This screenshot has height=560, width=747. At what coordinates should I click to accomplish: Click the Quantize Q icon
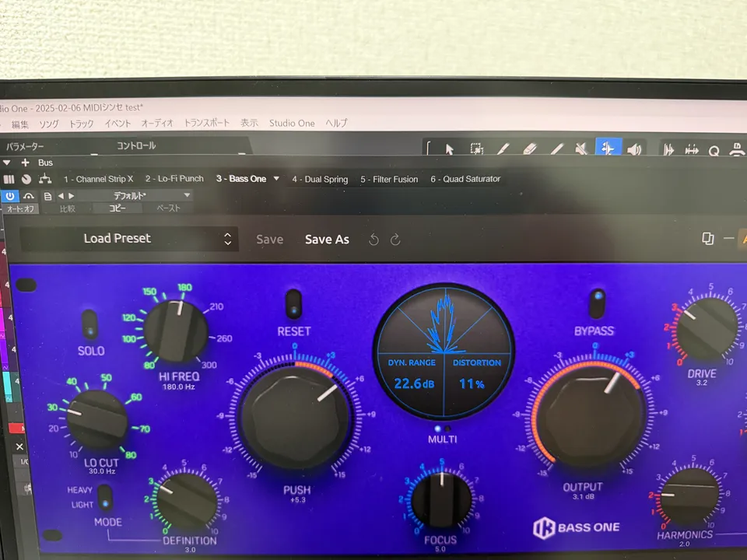714,151
